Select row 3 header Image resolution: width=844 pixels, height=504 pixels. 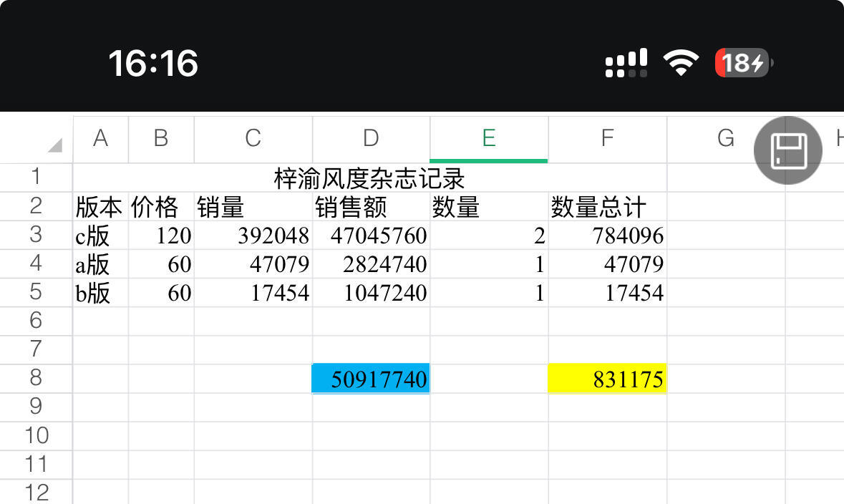[x=36, y=235]
